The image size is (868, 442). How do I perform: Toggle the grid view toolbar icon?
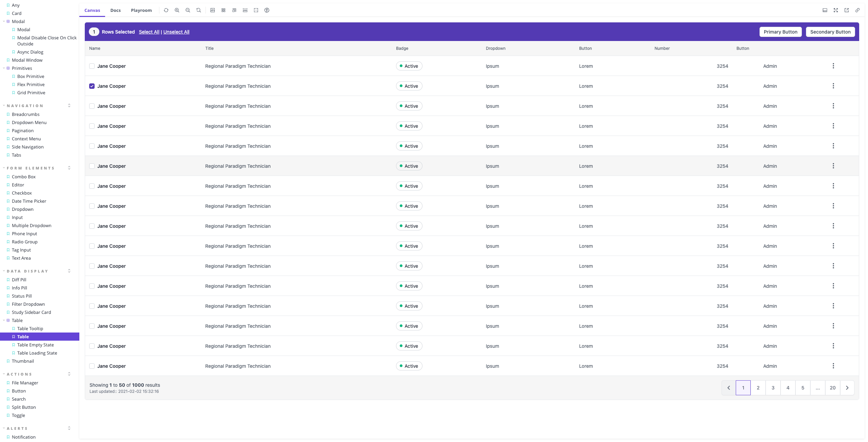223,10
